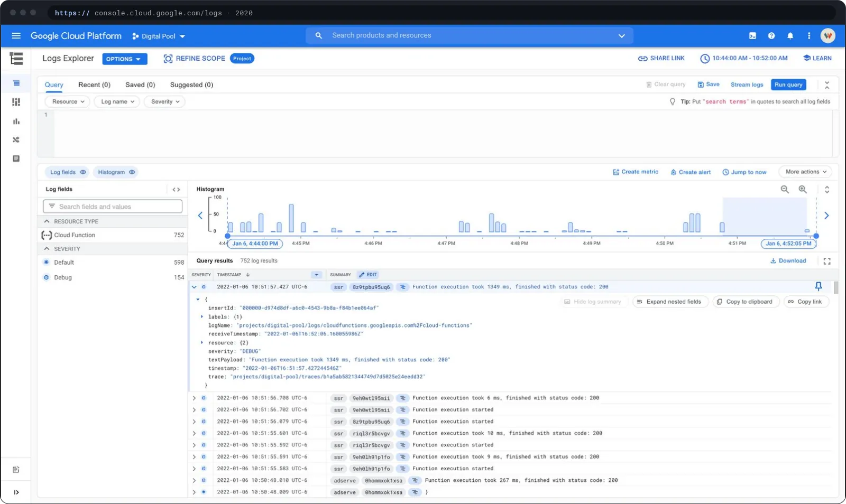This screenshot has height=504, width=846.
Task: Click the histogram end time handle
Action: 816,236
